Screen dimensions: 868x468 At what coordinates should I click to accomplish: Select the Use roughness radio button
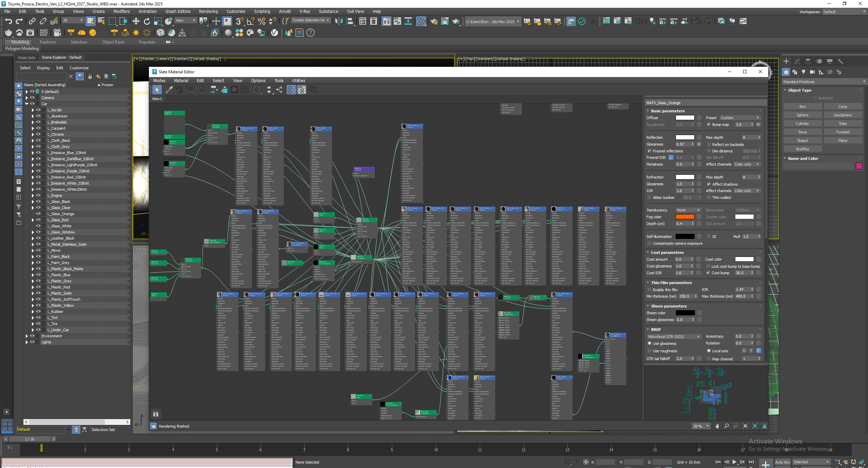(649, 351)
